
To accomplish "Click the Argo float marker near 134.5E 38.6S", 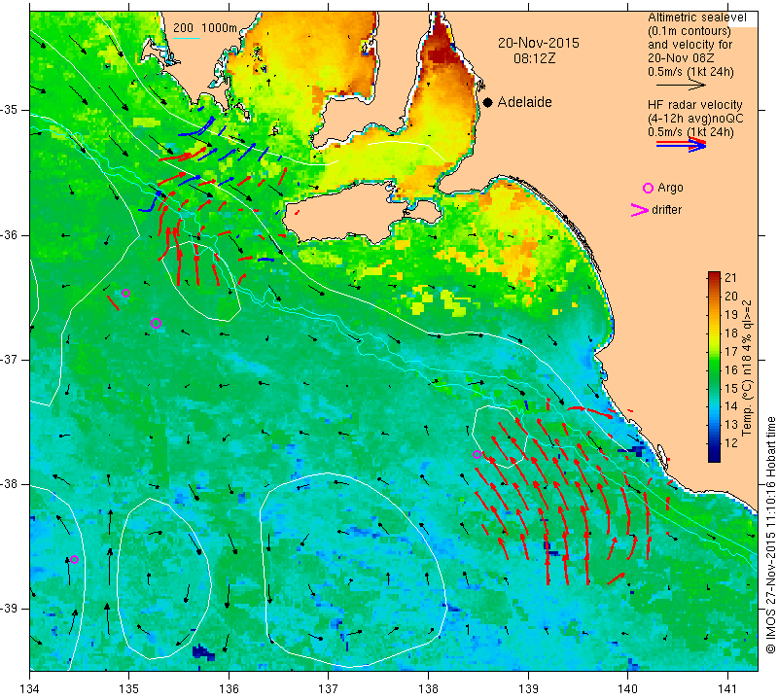I will tap(75, 560).
